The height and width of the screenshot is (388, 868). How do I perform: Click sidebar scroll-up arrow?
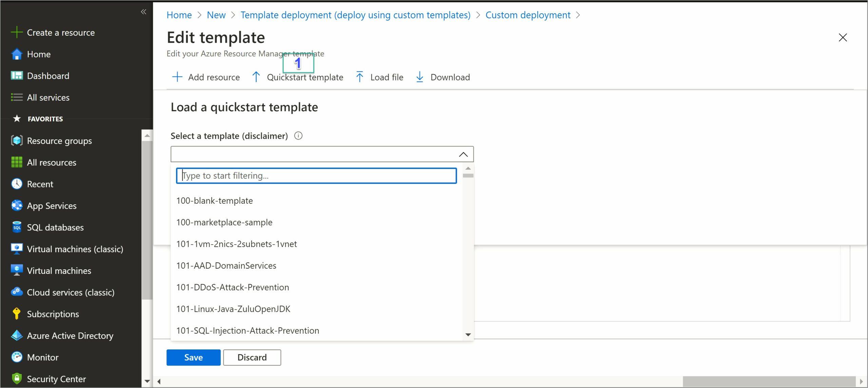point(147,136)
